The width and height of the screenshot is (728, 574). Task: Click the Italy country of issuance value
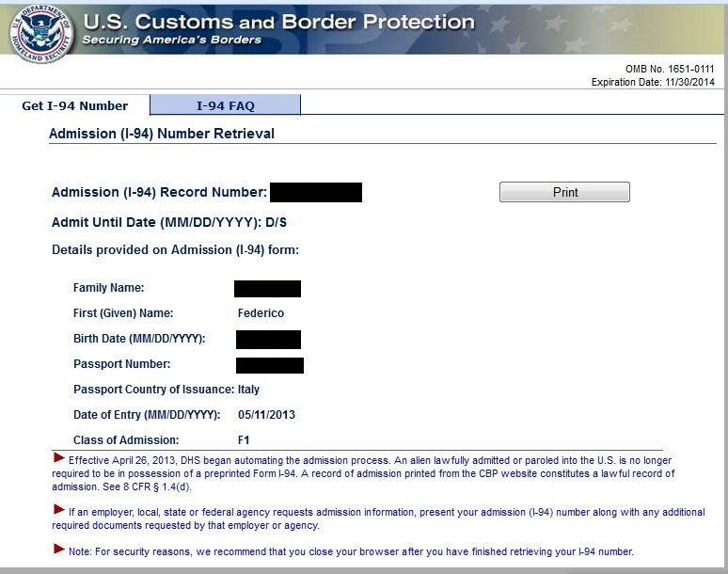249,390
